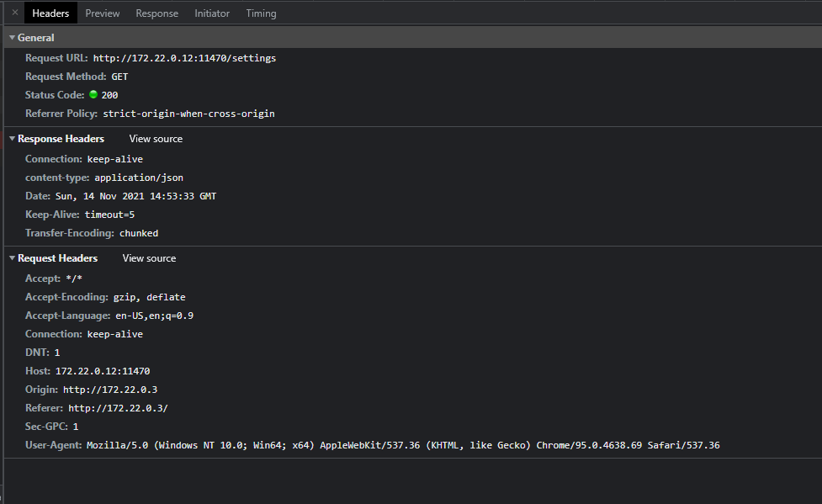Viewport: 822px width, 504px height.
Task: Select the Date header value
Action: [135, 196]
